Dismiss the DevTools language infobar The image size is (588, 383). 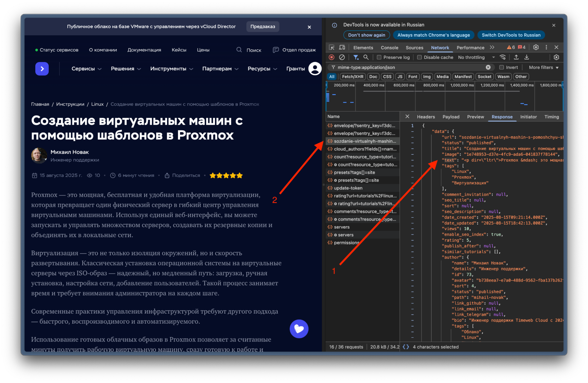(554, 25)
